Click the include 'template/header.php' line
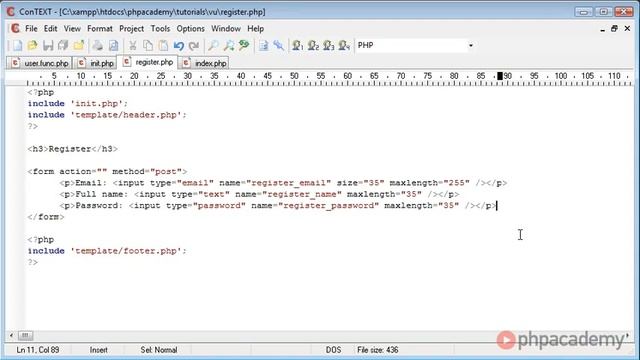 107,115
